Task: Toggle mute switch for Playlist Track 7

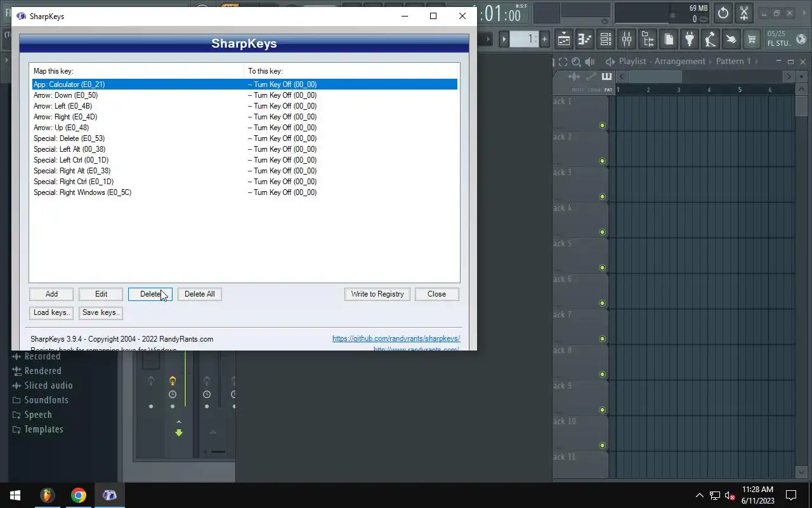Action: 603,339
